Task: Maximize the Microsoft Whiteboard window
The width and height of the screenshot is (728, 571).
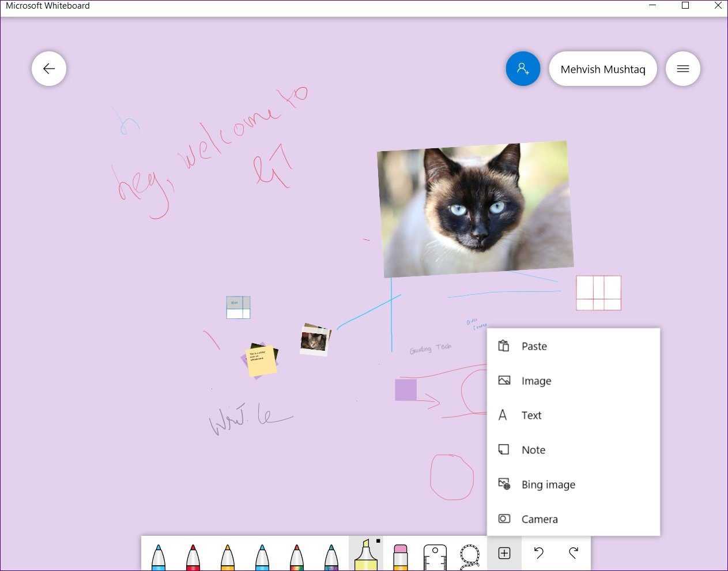Action: pyautogui.click(x=685, y=6)
